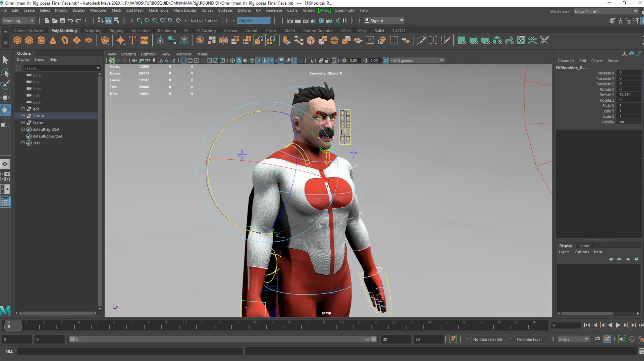The image size is (644, 361).
Task: Toggle isolate select in viewport toolbar
Action: click(x=311, y=61)
